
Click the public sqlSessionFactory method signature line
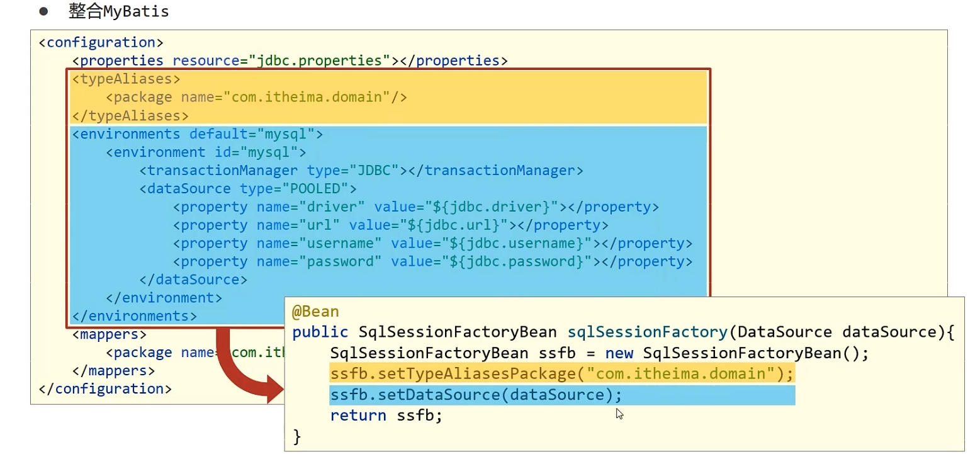tap(624, 332)
